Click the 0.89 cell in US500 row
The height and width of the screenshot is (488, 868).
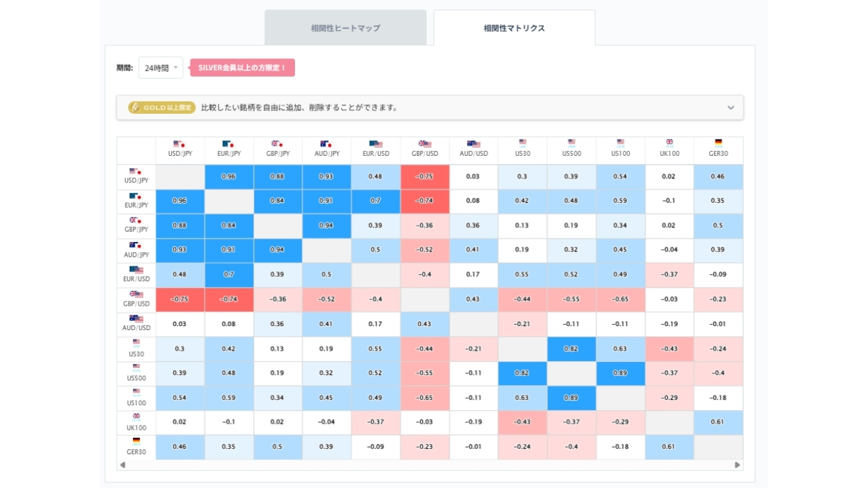(x=620, y=373)
